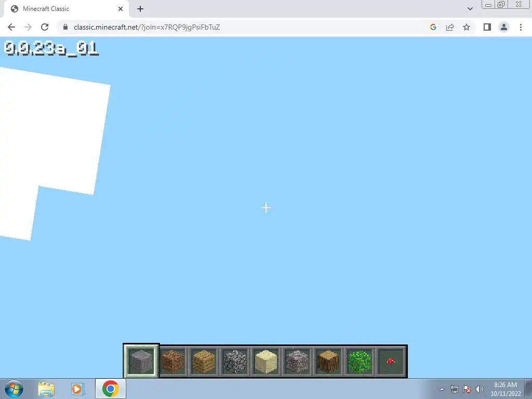Reload the Minecraft Classic page
Screen dimensions: 532x399
(45, 27)
